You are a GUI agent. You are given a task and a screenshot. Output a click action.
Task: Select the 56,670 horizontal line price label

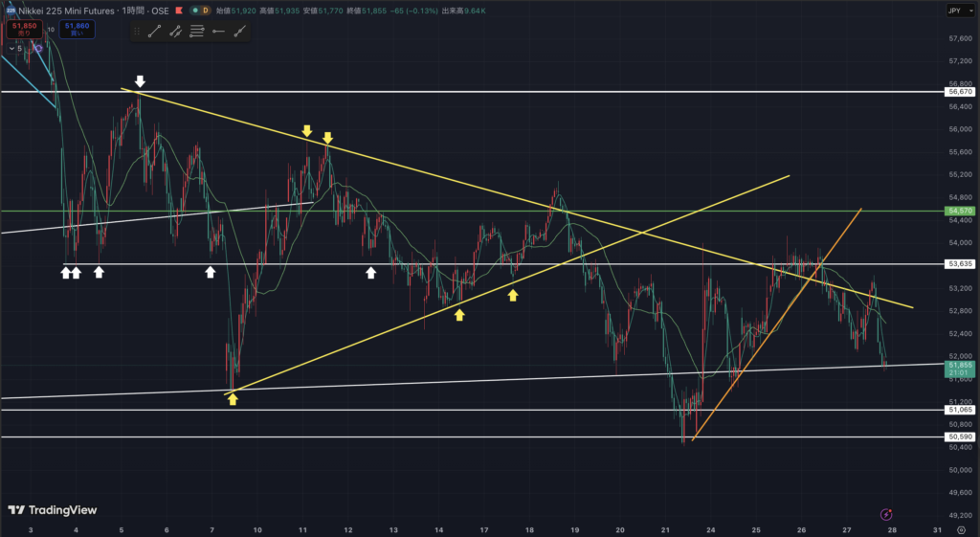point(959,92)
